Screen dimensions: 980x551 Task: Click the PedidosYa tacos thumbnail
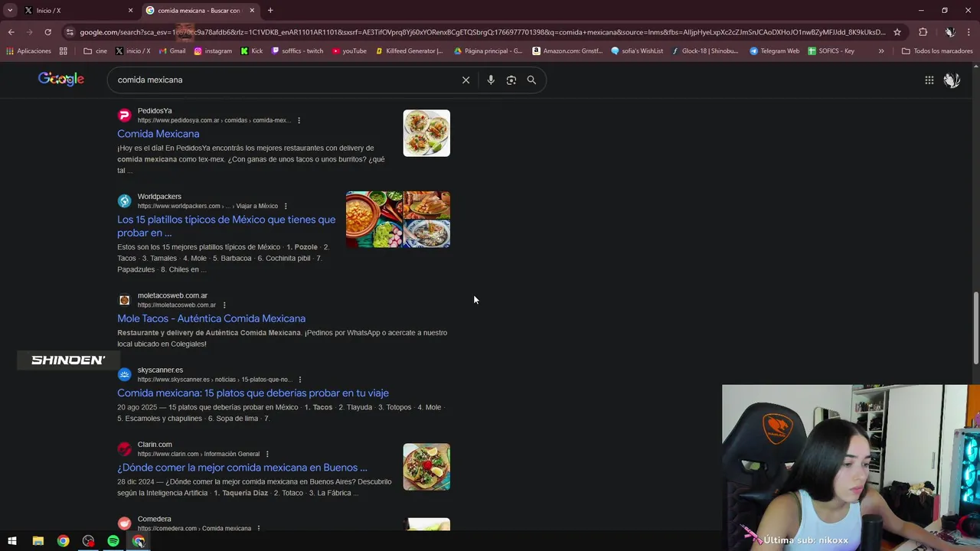pos(426,133)
